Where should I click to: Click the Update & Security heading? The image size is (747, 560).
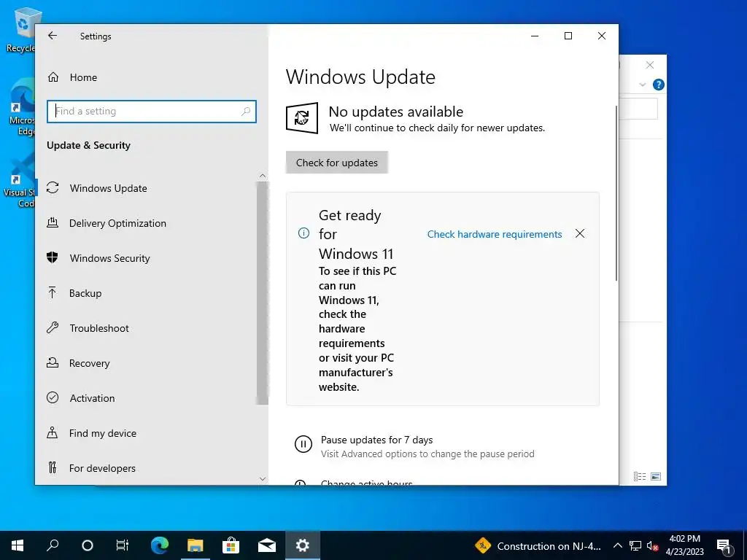(x=88, y=146)
